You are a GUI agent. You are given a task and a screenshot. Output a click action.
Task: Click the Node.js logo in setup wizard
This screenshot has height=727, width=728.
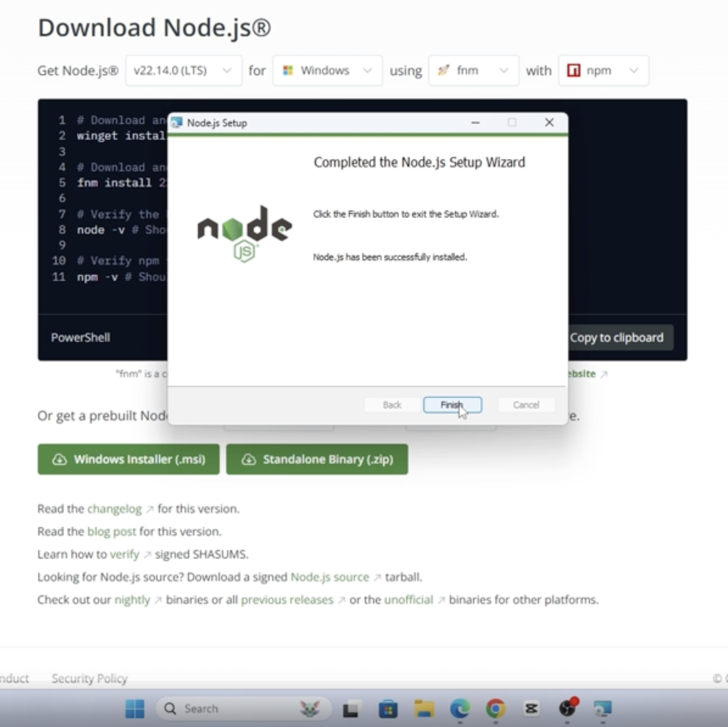coord(245,234)
